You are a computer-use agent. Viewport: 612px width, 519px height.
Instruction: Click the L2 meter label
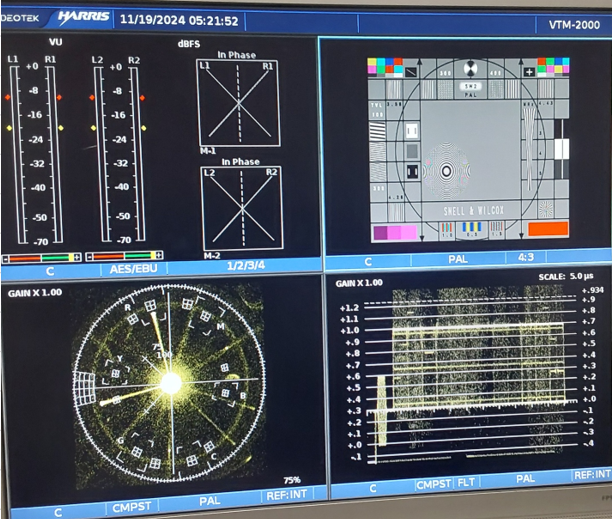[97, 60]
